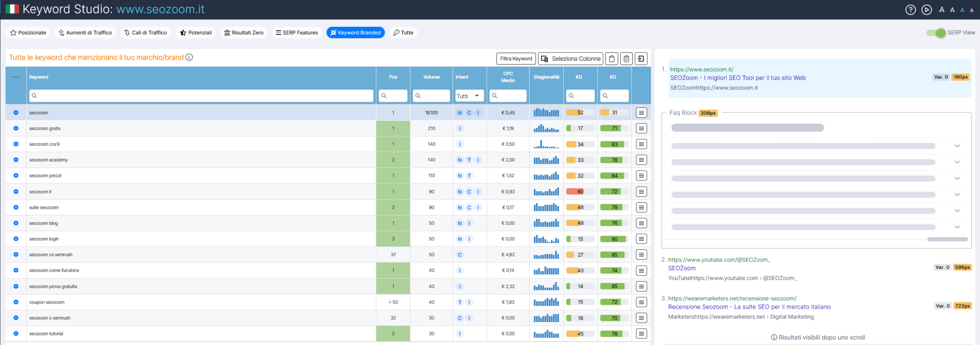Click the copy clipboard icon

pos(612,59)
